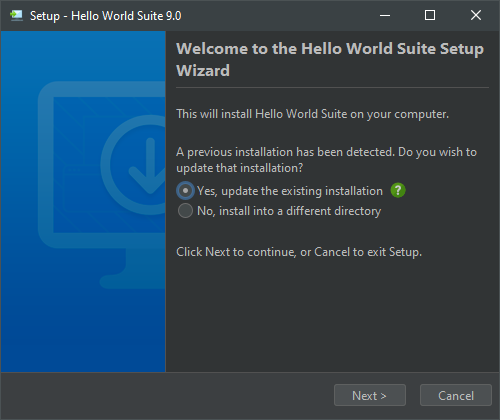
Task: Click the previous installation detected message
Action: [x=326, y=160]
